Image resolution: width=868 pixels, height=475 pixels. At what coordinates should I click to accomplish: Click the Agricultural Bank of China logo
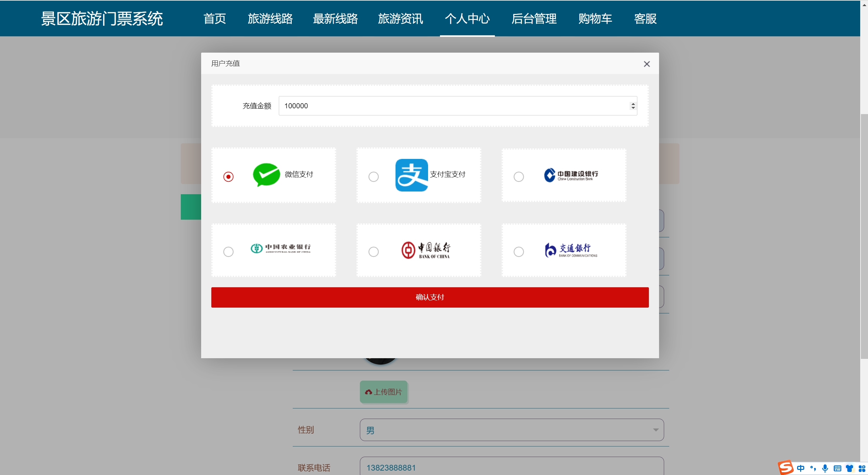coord(280,248)
